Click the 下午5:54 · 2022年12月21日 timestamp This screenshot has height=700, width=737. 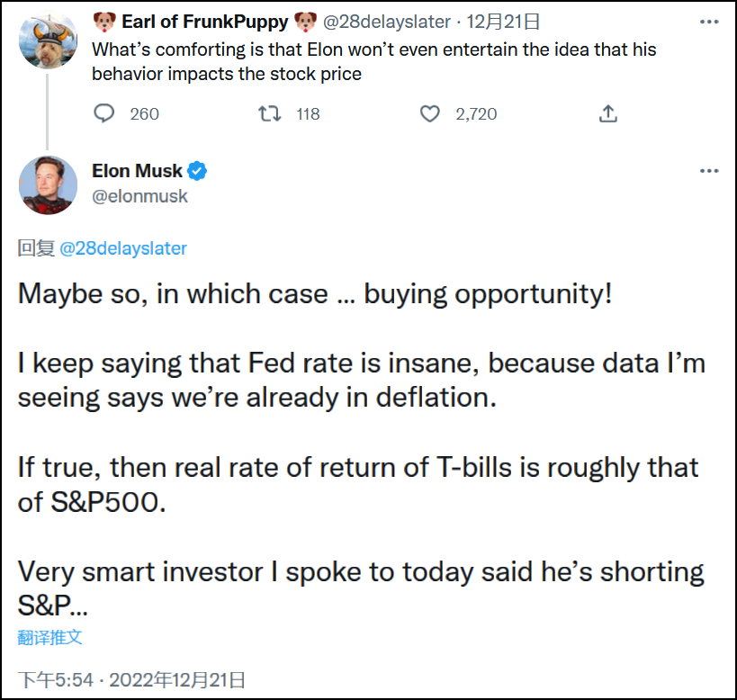click(132, 679)
